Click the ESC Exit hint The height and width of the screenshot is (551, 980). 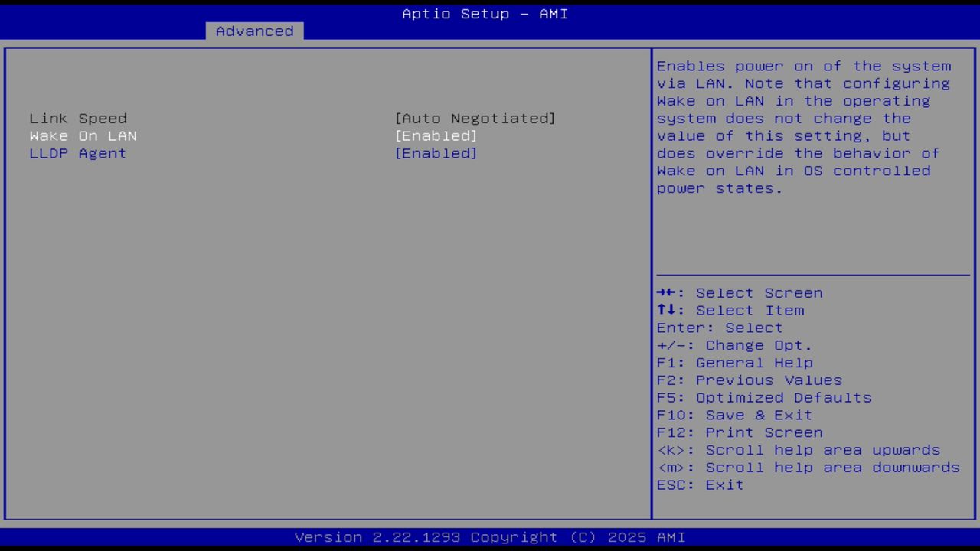[x=699, y=484]
